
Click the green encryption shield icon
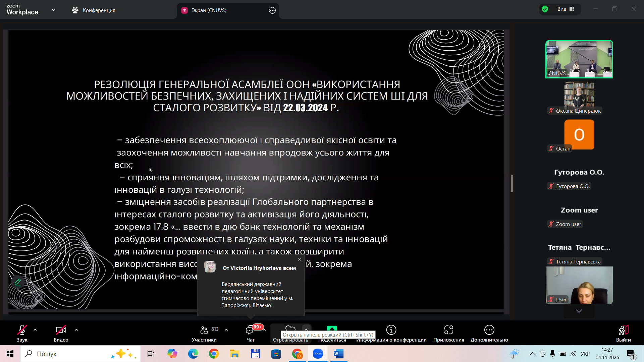(545, 9)
